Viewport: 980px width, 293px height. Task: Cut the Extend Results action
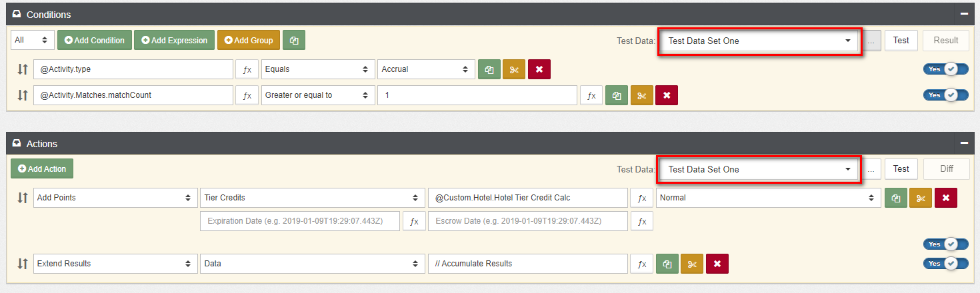click(692, 264)
